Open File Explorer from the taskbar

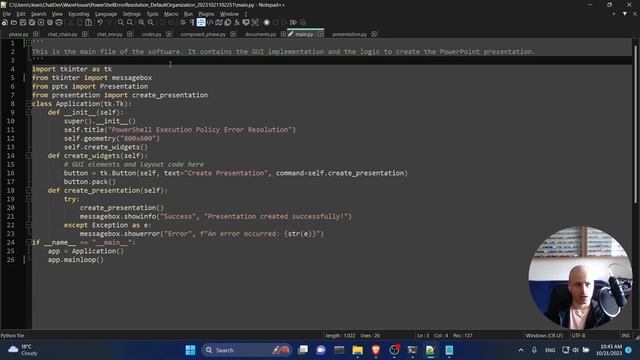tap(358, 350)
